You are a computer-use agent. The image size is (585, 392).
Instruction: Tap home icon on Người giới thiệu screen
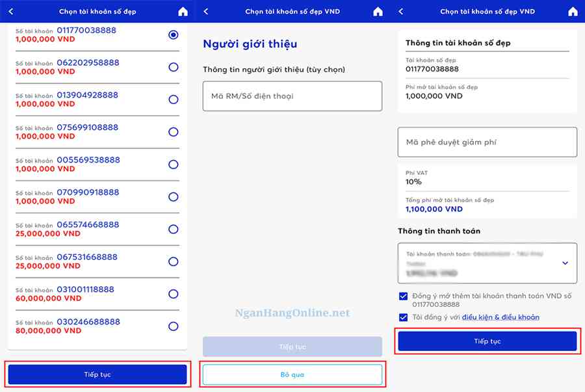[378, 12]
